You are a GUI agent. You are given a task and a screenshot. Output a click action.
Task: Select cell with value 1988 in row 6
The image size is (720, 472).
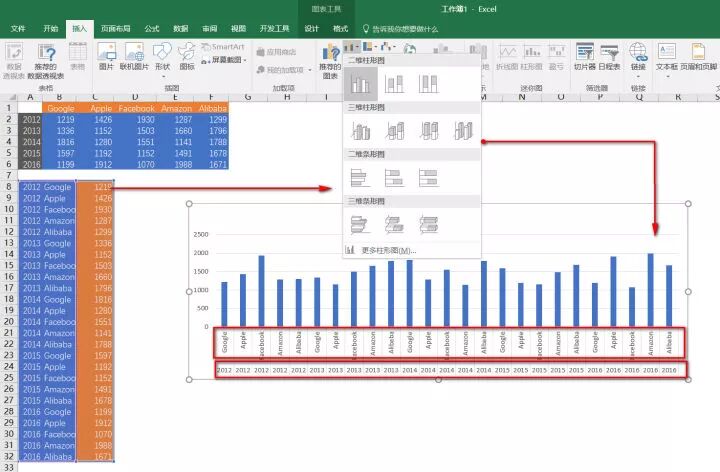click(176, 164)
